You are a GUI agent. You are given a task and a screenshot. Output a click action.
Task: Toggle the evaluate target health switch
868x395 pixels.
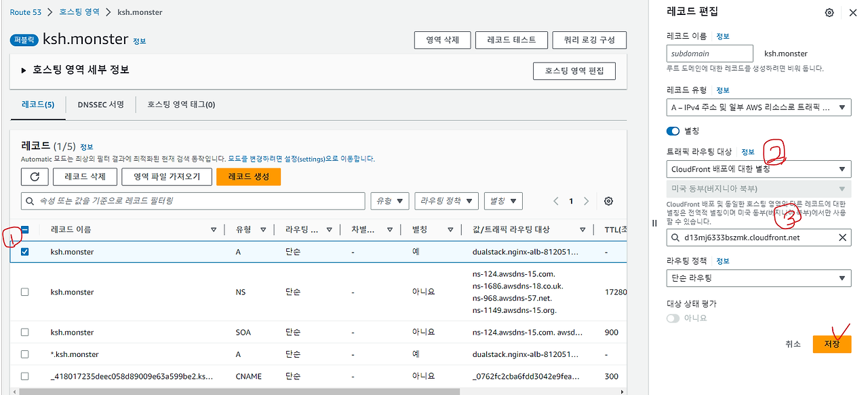pyautogui.click(x=673, y=318)
